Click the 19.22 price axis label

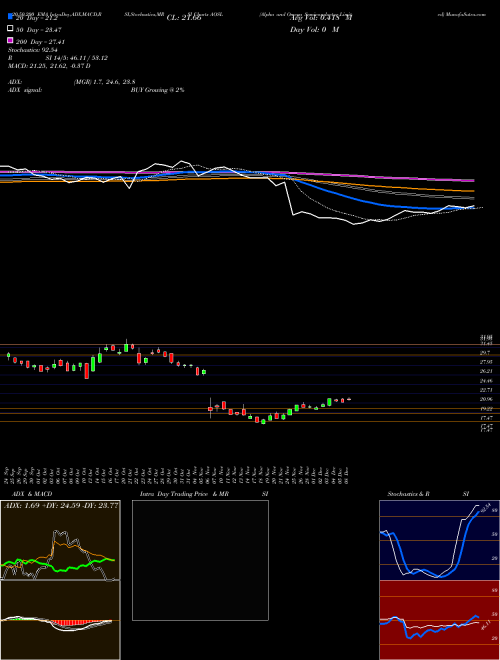point(486,409)
